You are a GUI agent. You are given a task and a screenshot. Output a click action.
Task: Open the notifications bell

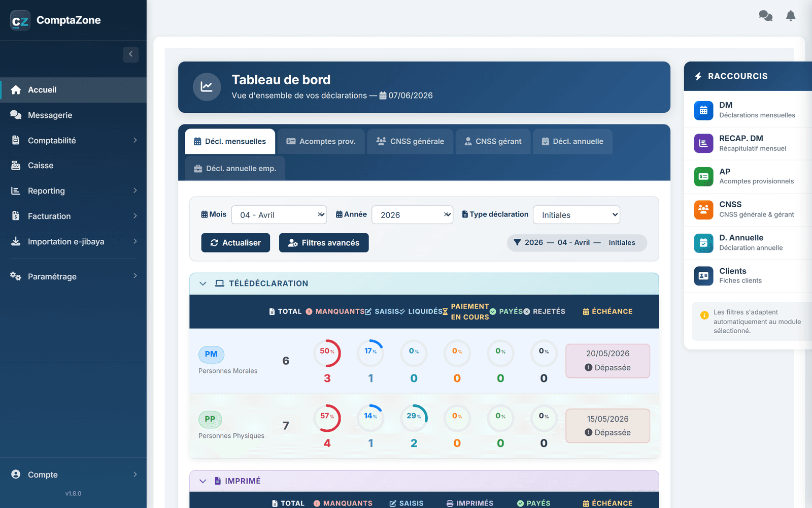point(791,16)
